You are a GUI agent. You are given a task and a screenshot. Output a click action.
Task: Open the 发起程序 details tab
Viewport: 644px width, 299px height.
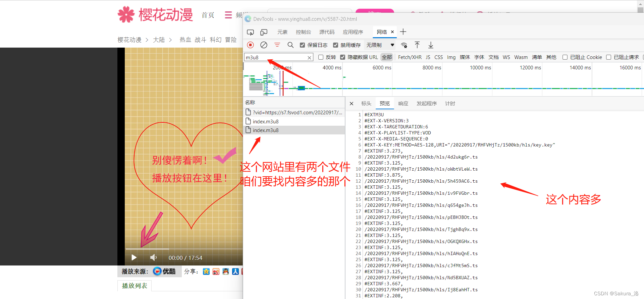click(x=427, y=104)
